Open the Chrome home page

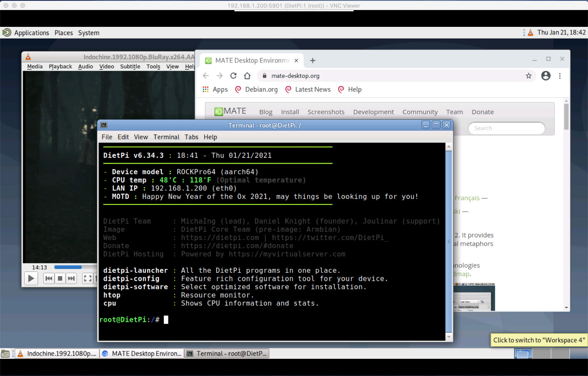pos(247,76)
